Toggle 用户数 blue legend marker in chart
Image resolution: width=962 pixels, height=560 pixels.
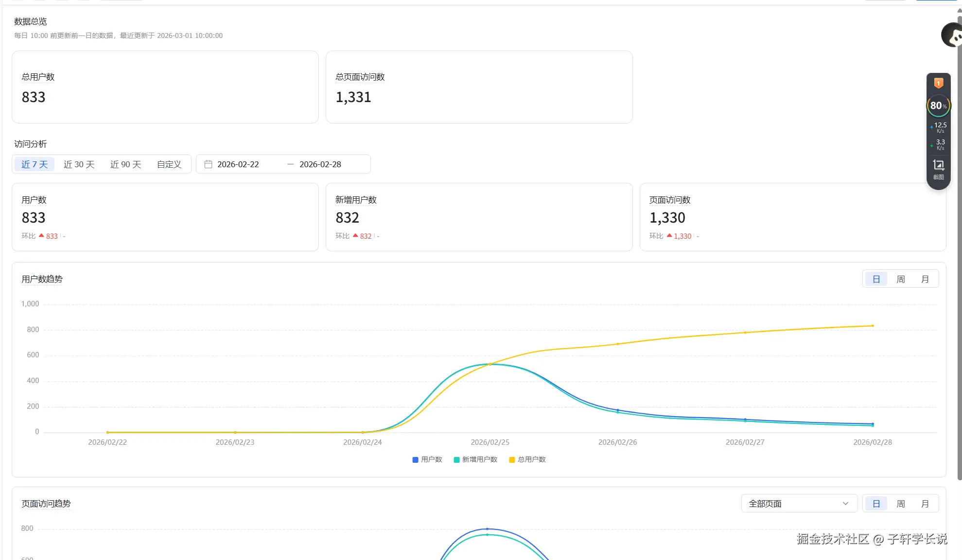(x=415, y=459)
